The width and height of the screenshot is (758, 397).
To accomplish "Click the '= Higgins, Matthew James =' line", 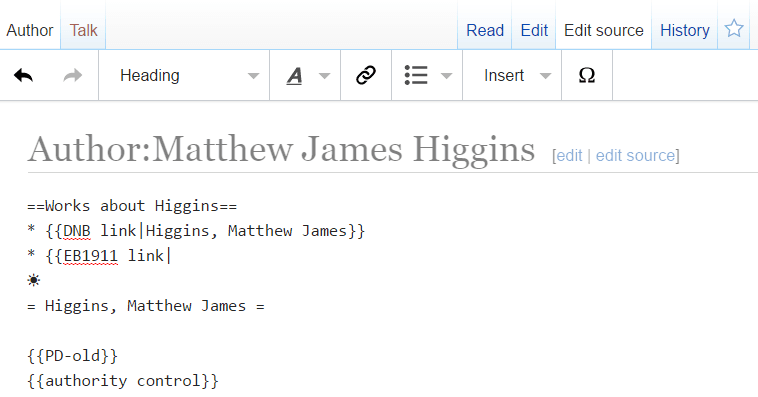I will 146,306.
